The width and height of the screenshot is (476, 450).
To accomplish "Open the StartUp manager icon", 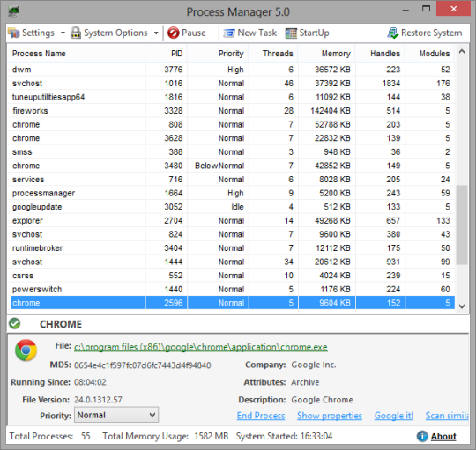I will click(291, 33).
